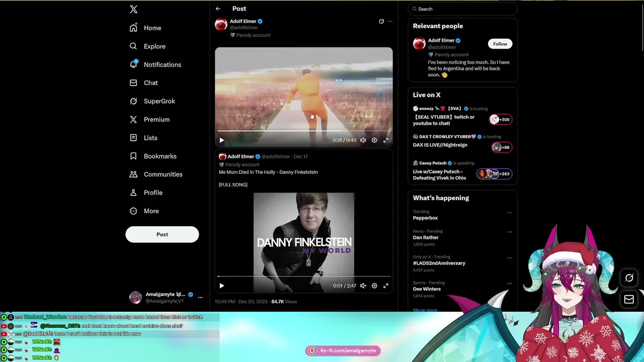Open the Dee Winters trending topic
The width and height of the screenshot is (644, 362).
point(427,289)
